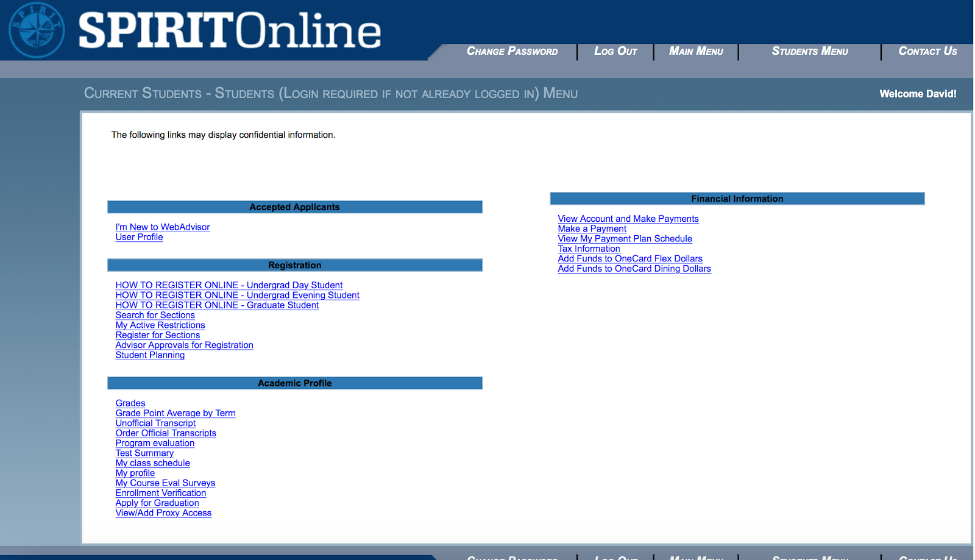Add Funds to OneCard Dining Dollars
975x560 pixels.
click(x=634, y=269)
